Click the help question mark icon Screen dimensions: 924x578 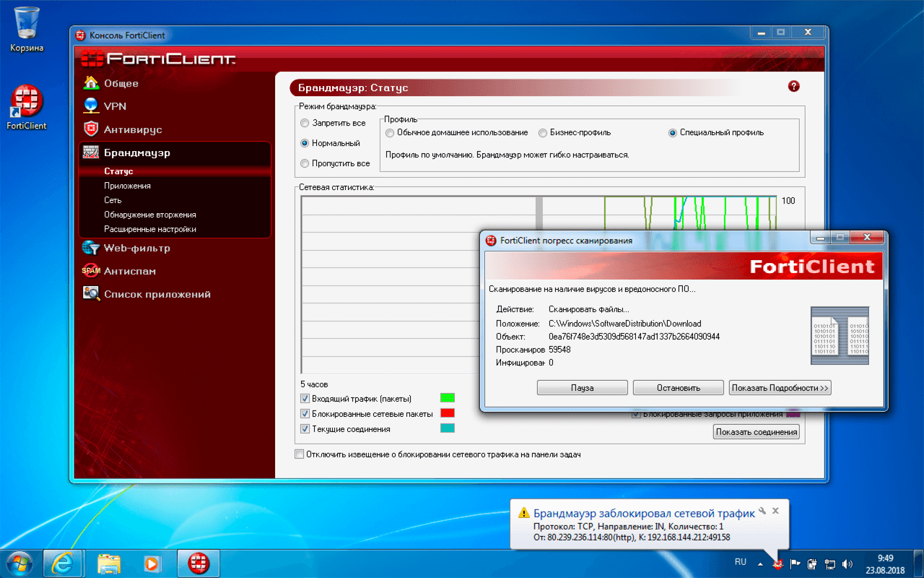pos(793,85)
